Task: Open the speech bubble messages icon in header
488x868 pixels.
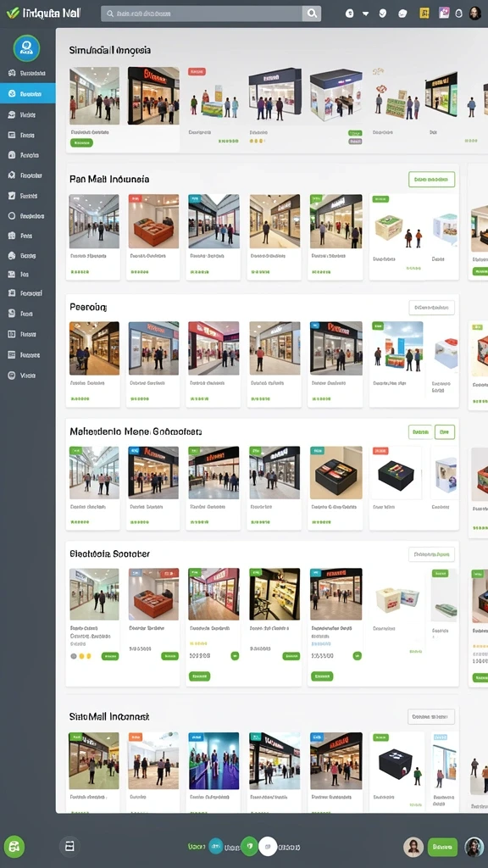Action: pos(402,14)
